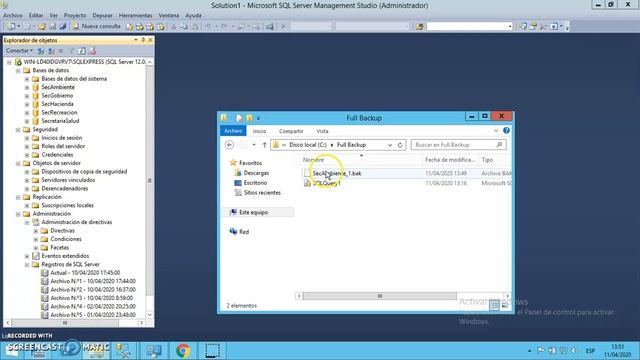The height and width of the screenshot is (360, 640).
Task: Select the SQLQuery1 file
Action: (327, 183)
